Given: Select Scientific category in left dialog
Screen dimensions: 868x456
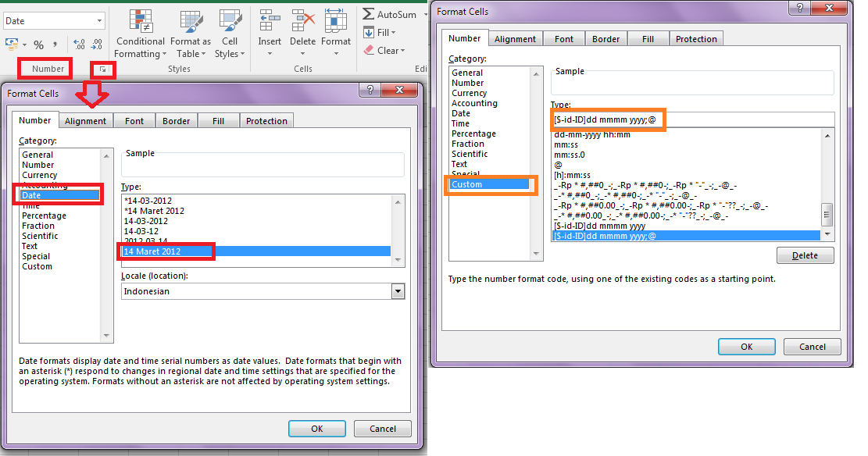Looking at the screenshot, I should [40, 236].
